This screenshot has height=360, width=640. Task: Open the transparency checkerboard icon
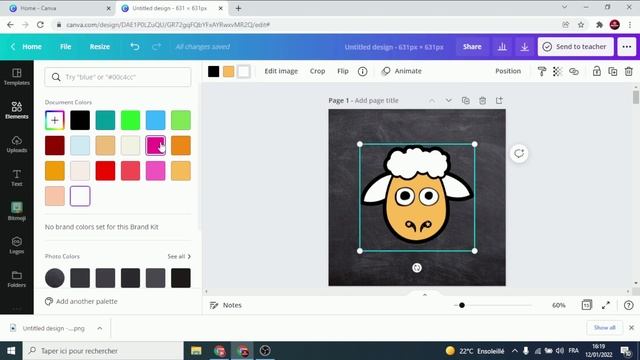pos(557,71)
